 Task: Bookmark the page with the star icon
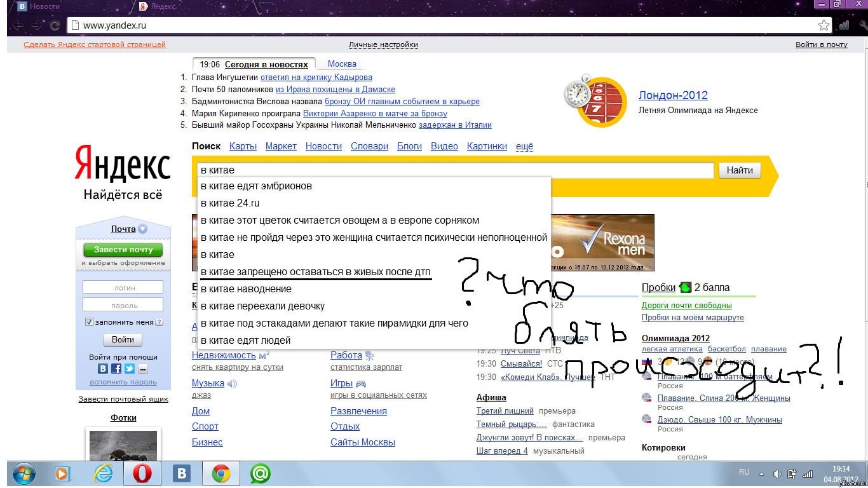pyautogui.click(x=824, y=25)
